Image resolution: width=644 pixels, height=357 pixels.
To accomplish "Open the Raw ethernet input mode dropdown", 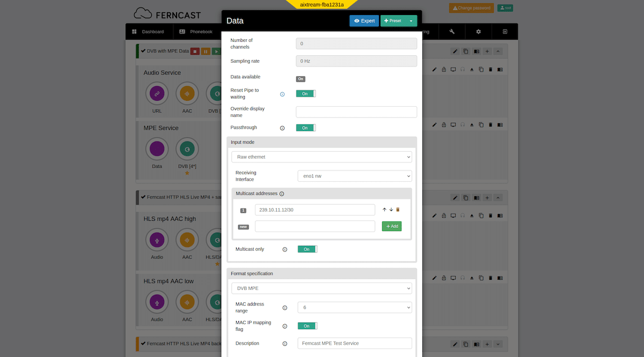I will tap(321, 157).
